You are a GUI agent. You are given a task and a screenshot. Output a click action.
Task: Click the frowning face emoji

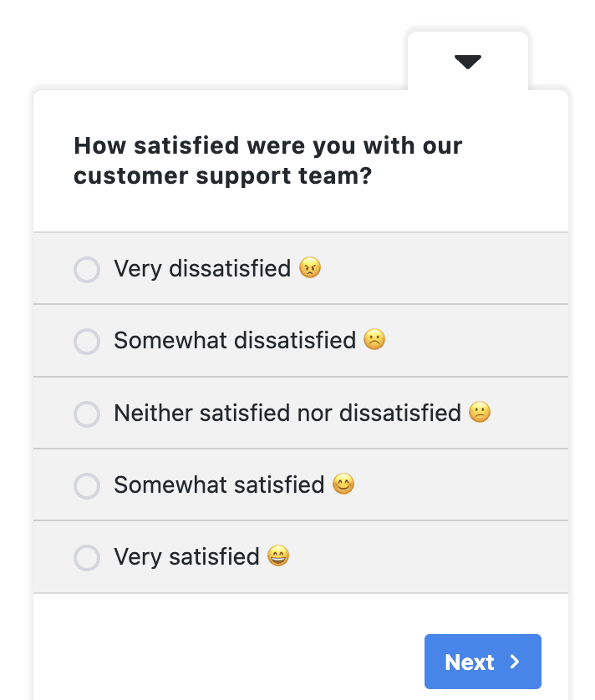(375, 340)
